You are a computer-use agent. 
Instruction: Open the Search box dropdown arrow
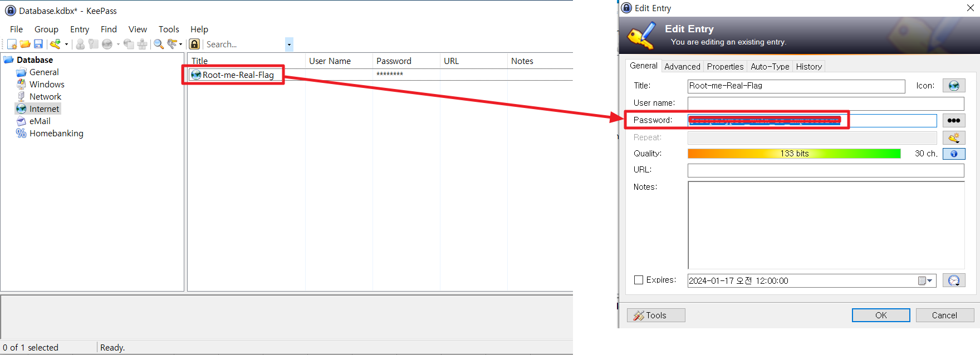(x=289, y=45)
